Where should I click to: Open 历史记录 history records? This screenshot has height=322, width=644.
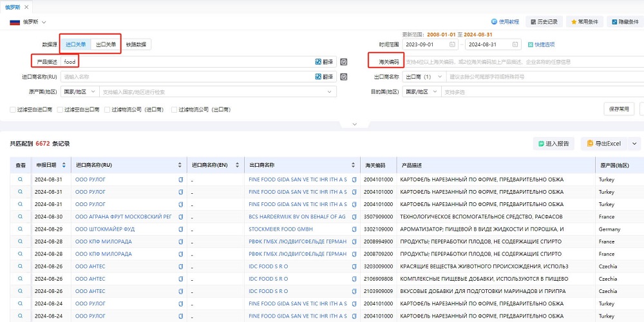[544, 22]
